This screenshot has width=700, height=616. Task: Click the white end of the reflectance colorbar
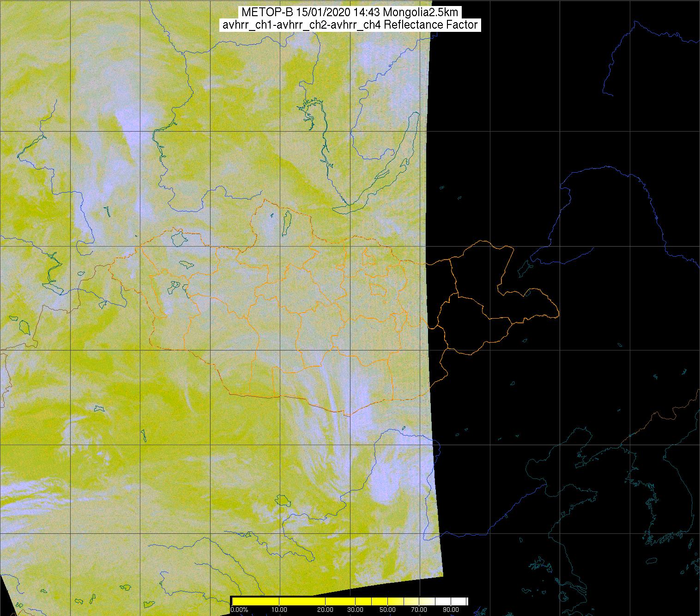click(459, 601)
